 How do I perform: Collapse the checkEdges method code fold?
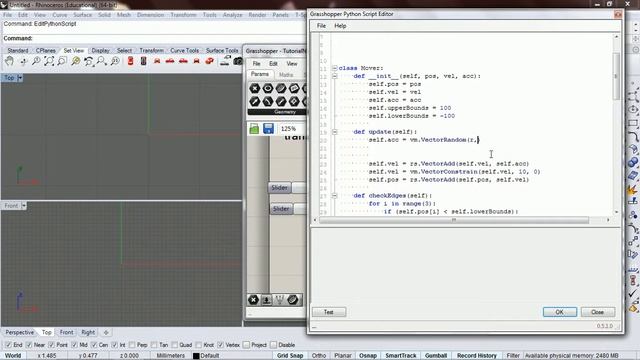(x=335, y=196)
